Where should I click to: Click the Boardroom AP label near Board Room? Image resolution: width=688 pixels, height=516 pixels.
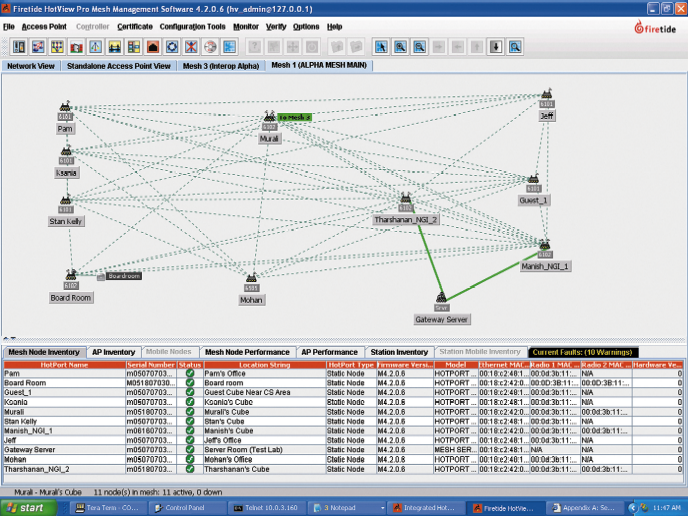[x=124, y=276]
